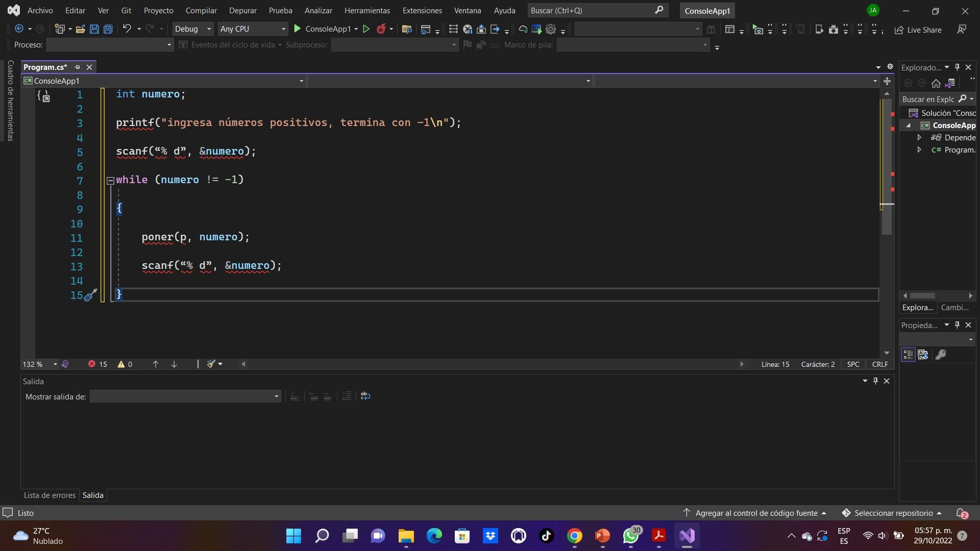Viewport: 980px width, 551px height.
Task: Click the Buscar (Ctrl+Q) search box
Action: (592, 10)
